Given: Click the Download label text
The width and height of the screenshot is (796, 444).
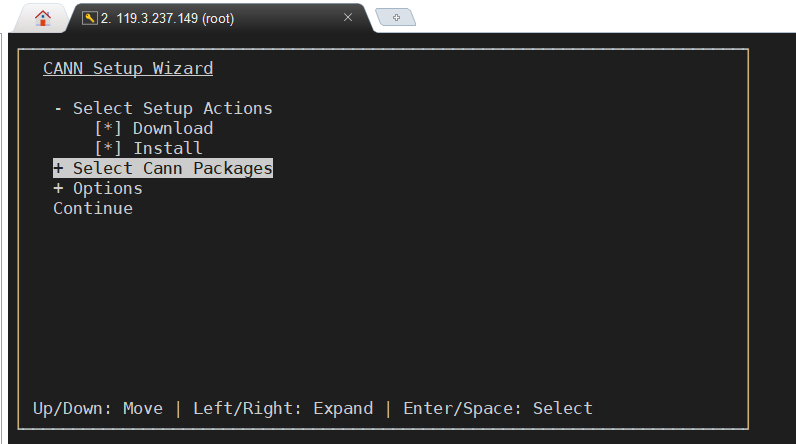Looking at the screenshot, I should 173,128.
